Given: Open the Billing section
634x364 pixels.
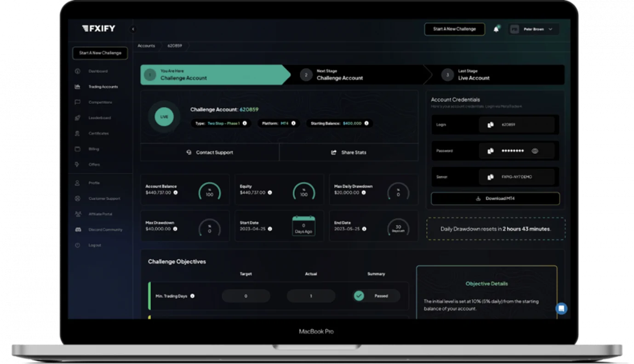Looking at the screenshot, I should tap(77, 148).
